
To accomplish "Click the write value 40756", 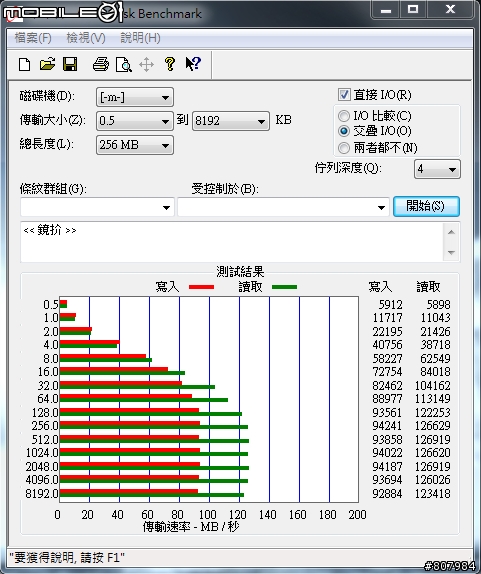I will [x=387, y=344].
